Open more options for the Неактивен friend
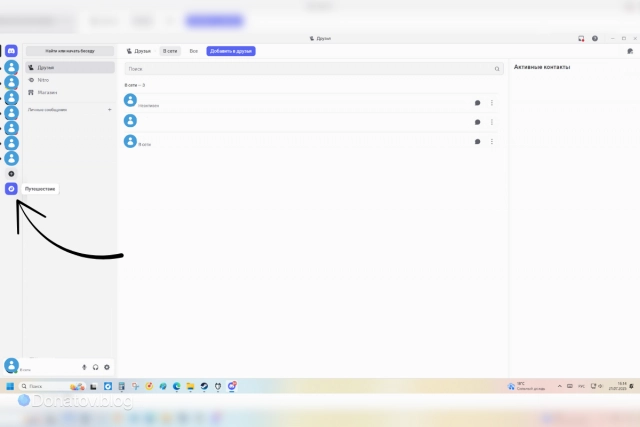This screenshot has height=427, width=640. point(492,103)
